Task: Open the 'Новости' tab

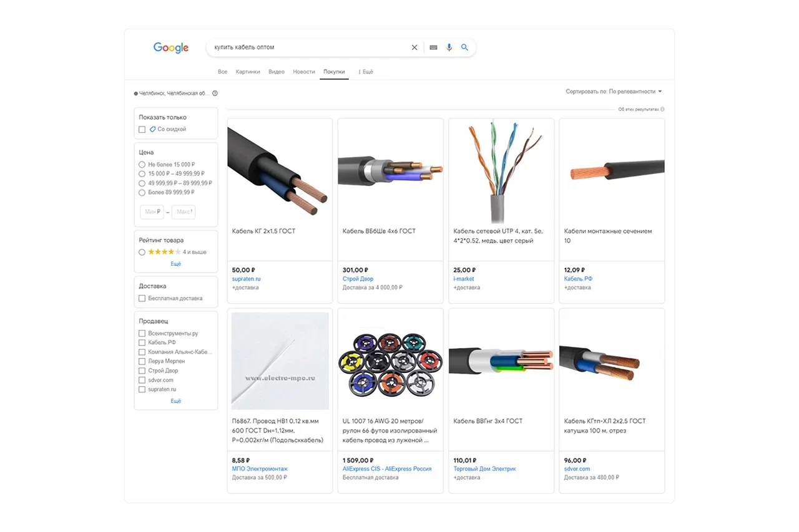Action: (x=304, y=72)
